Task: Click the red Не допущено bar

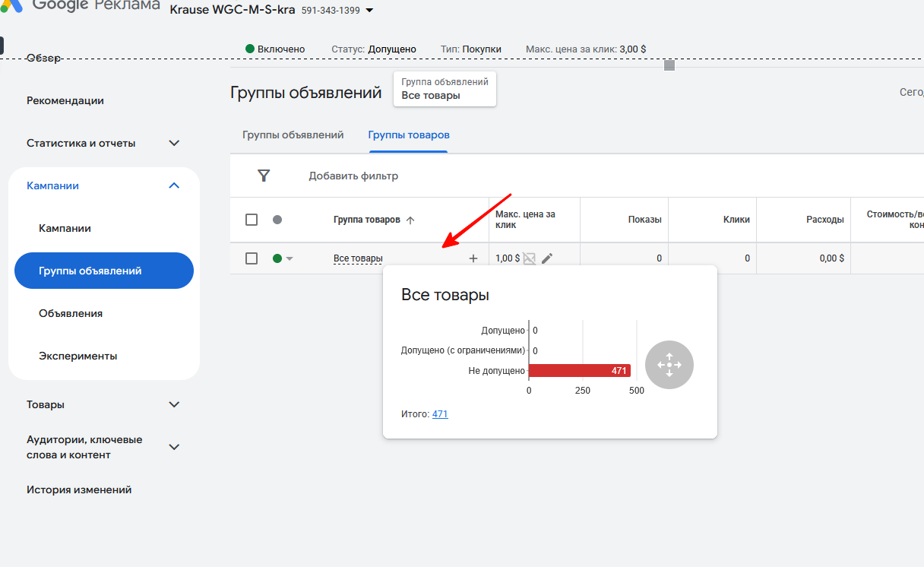Action: 579,371
